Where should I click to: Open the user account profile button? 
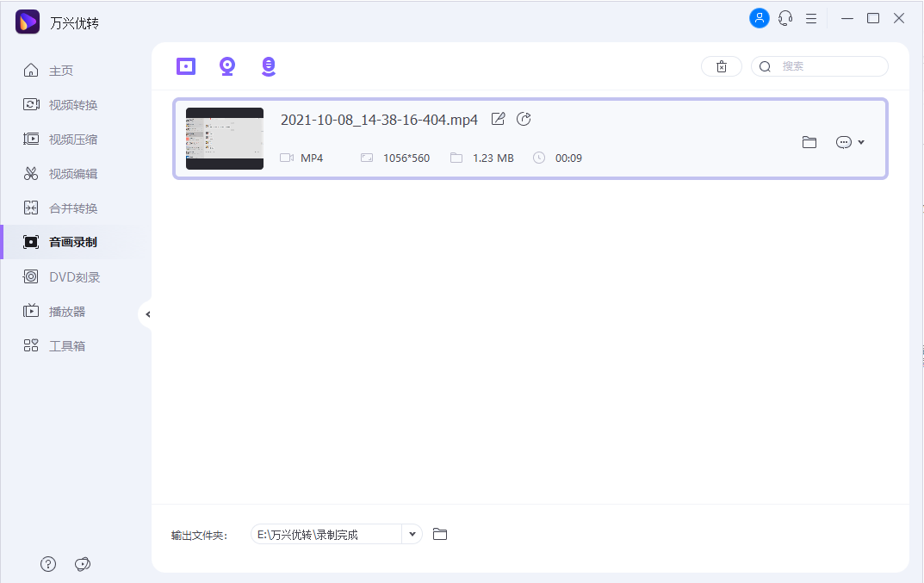click(759, 18)
